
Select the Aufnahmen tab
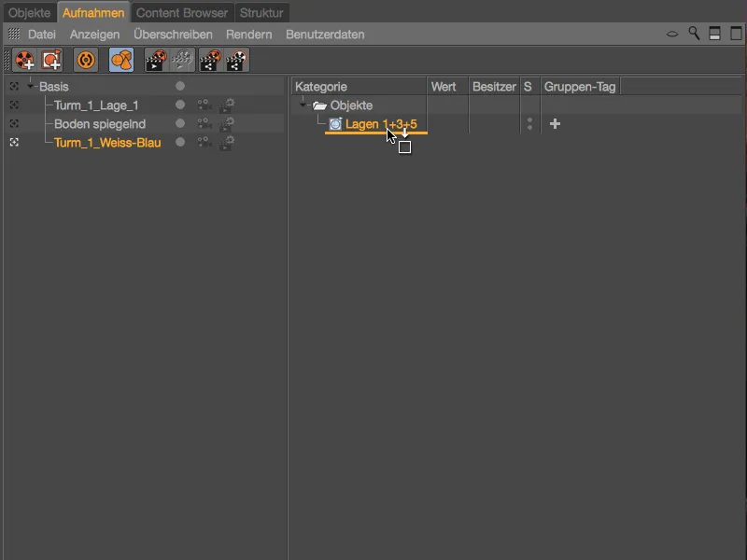(93, 13)
